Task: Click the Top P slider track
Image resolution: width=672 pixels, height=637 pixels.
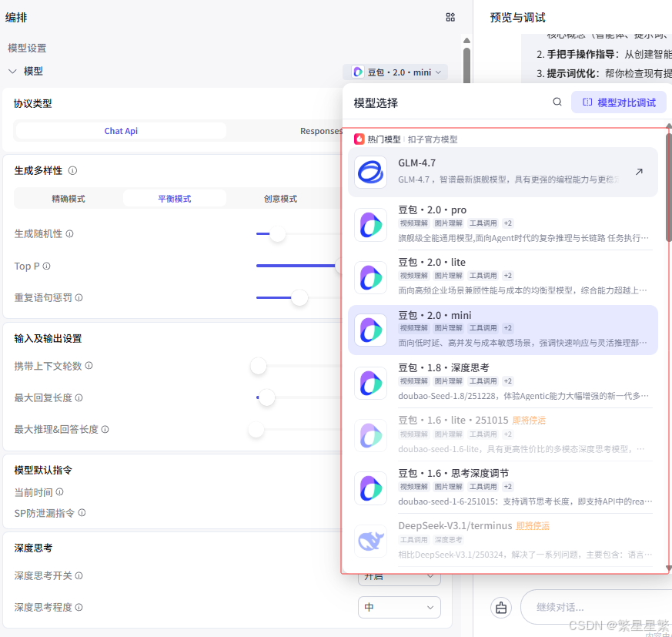Action: pyautogui.click(x=296, y=266)
